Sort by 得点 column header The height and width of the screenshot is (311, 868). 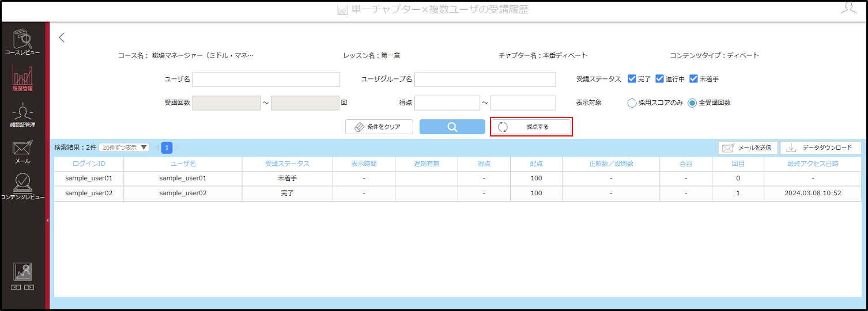(x=484, y=164)
